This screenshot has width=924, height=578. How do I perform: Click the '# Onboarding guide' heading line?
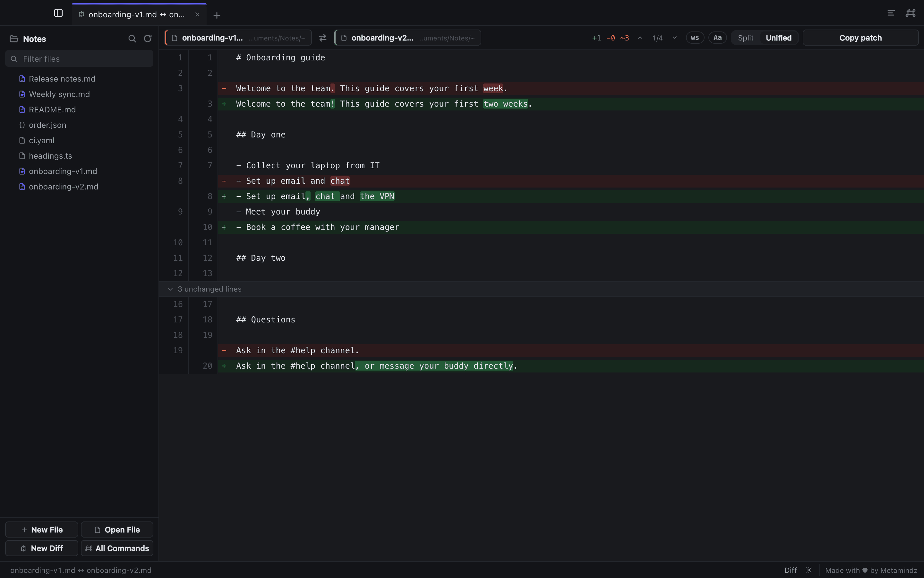tap(281, 58)
